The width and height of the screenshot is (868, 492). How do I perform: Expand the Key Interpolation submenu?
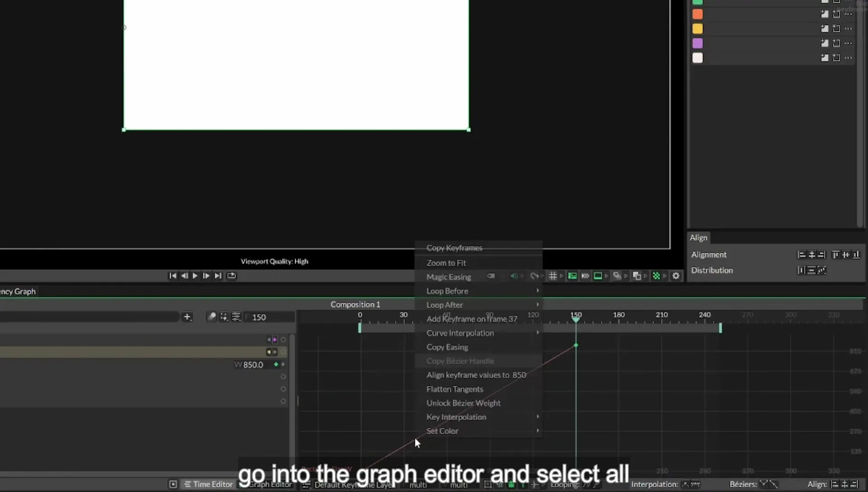coord(478,417)
